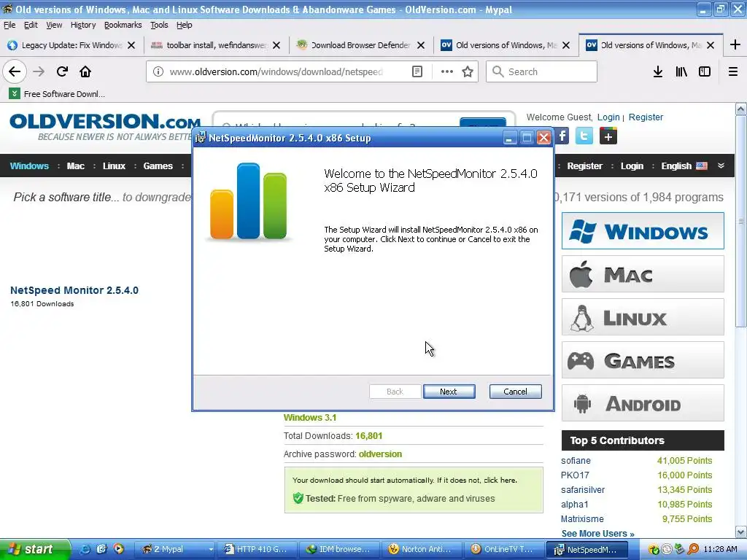
Task: Switch to HTTP 410 G... taskbar window
Action: pos(256,549)
